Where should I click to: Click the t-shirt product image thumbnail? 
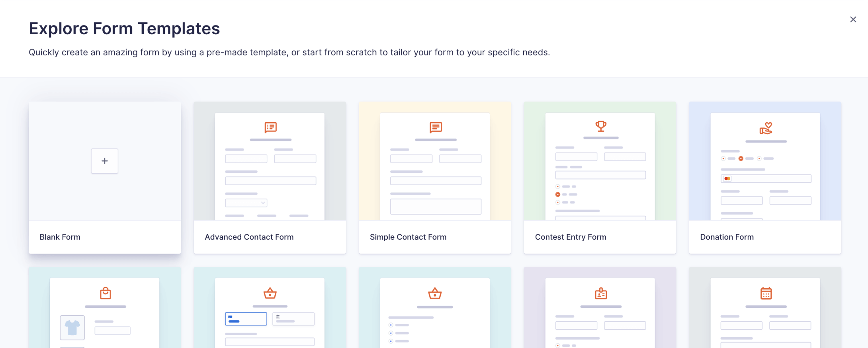click(x=72, y=328)
